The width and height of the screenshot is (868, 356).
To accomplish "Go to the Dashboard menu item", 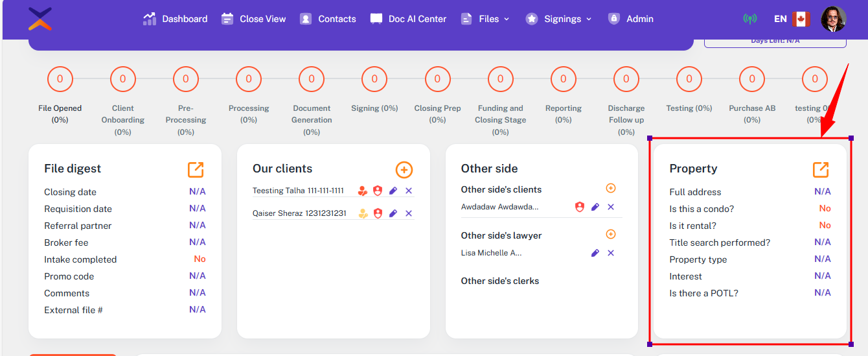I will [176, 19].
